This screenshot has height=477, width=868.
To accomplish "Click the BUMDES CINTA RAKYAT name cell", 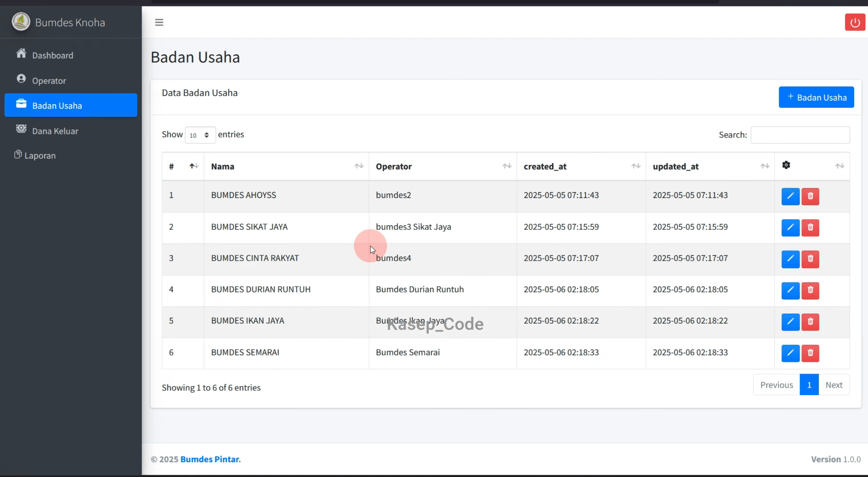I will (x=286, y=259).
